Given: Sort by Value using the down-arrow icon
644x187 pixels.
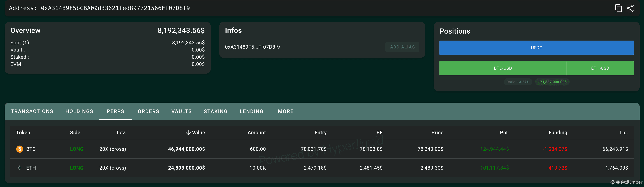Looking at the screenshot, I should pyautogui.click(x=188, y=133).
